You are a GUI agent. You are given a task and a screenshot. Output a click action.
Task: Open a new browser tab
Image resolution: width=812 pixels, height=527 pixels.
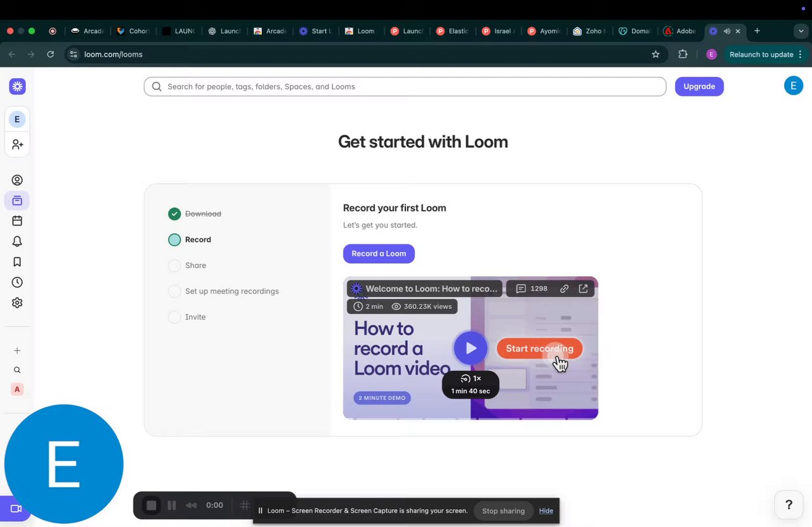pos(757,31)
